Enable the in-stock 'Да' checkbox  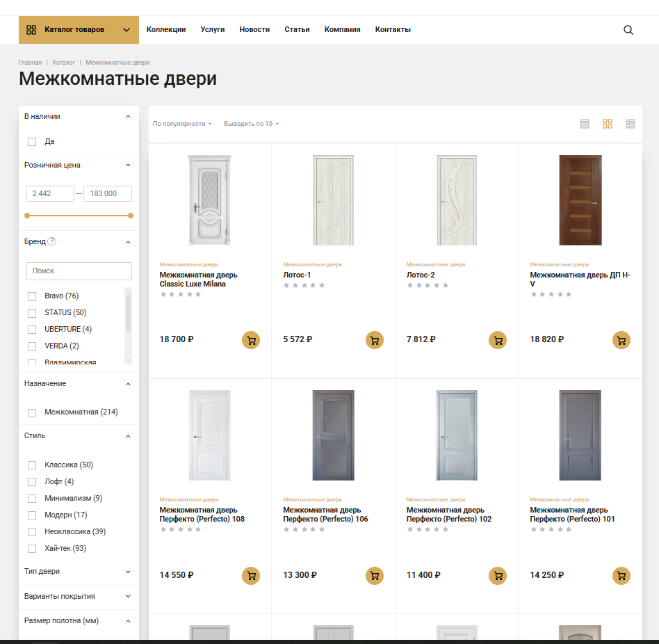32,142
